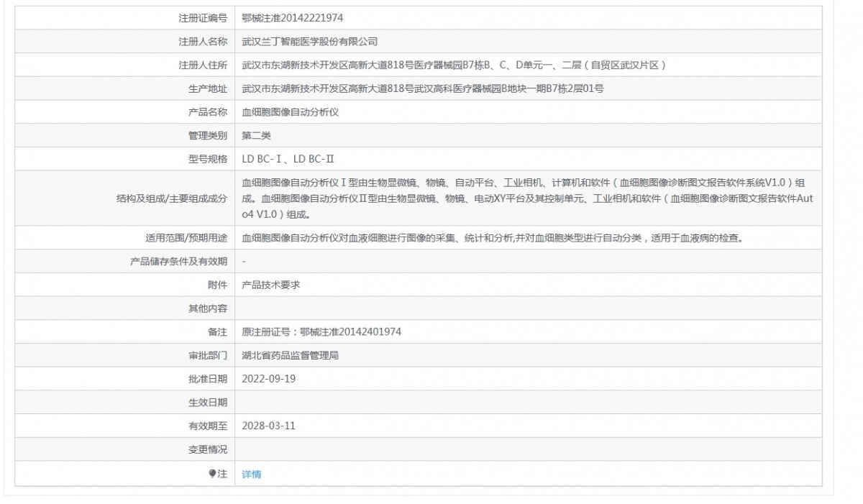
Task: Select the 备注 label
Action: (217, 332)
